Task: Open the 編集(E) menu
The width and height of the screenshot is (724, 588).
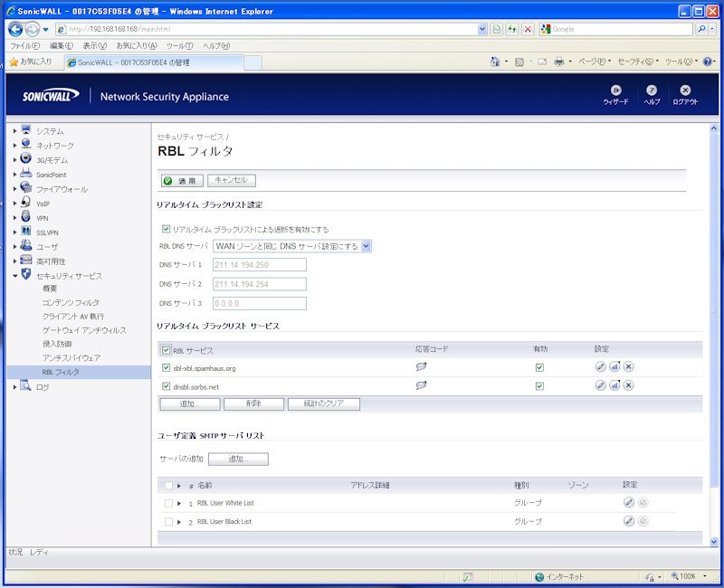Action: click(62, 46)
